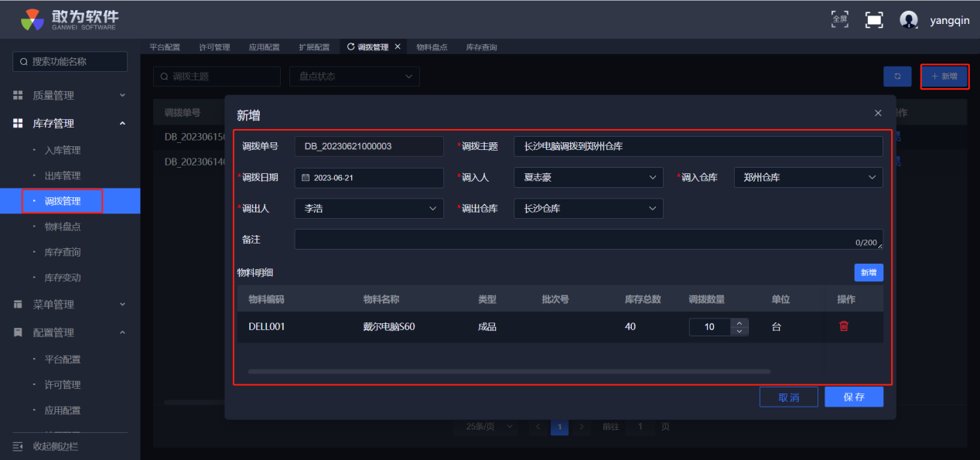Image resolution: width=980 pixels, height=460 pixels.
Task: Click 新增 button in 物料明细 section
Action: click(x=869, y=272)
